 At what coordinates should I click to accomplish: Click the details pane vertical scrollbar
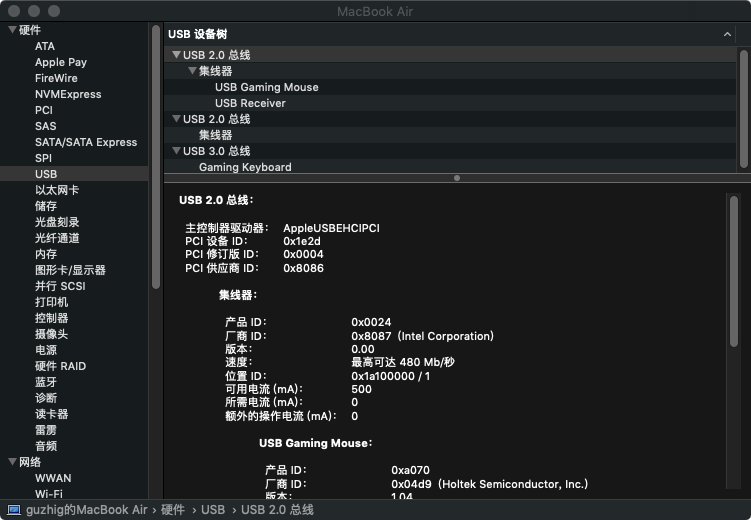734,271
